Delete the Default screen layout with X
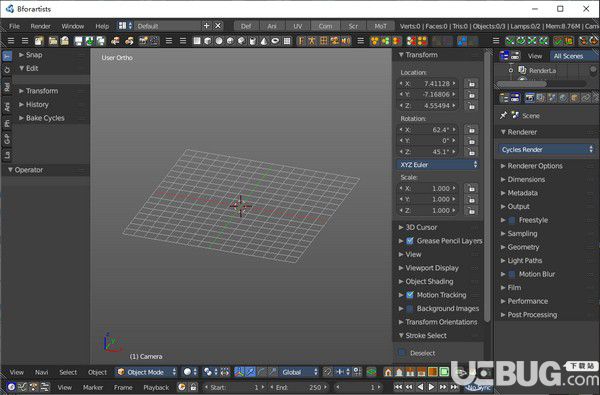Viewport: 600px width, 395px height. pos(218,26)
